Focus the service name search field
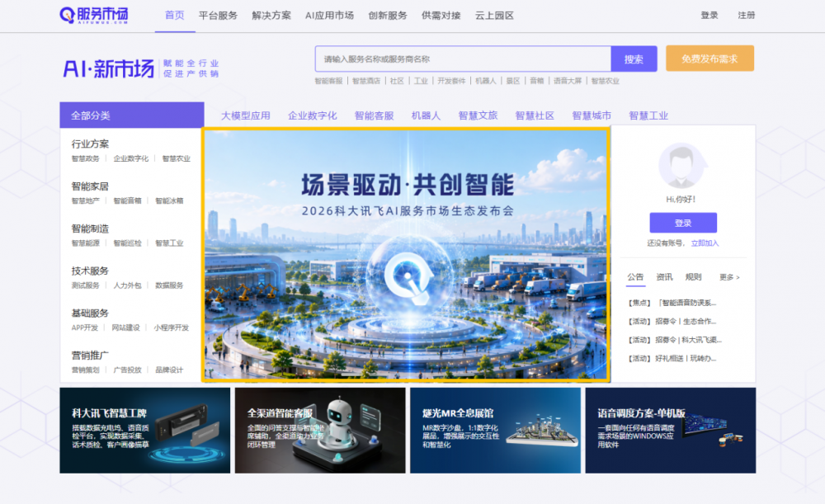Viewport: 825px width, 504px height. click(463, 59)
